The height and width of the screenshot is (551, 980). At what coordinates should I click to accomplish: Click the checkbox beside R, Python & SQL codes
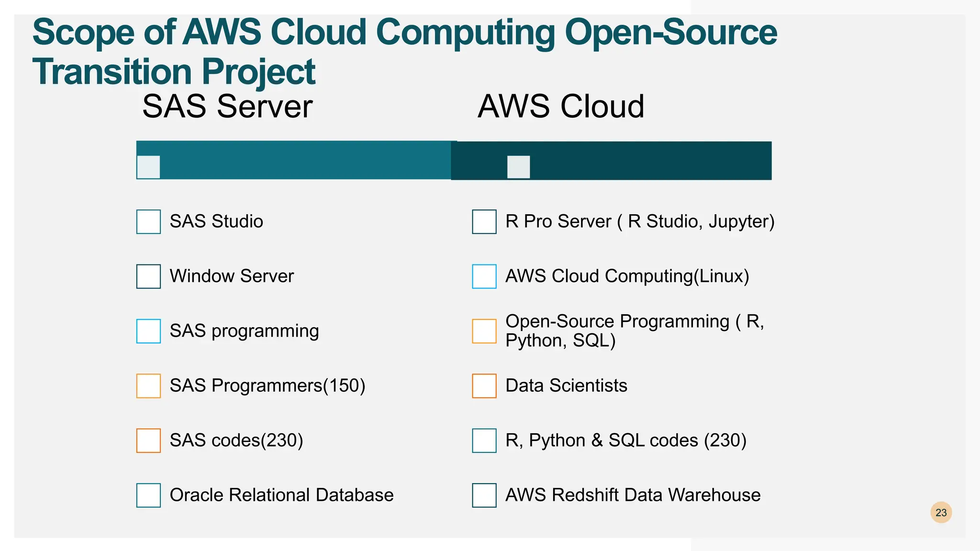[x=484, y=441]
